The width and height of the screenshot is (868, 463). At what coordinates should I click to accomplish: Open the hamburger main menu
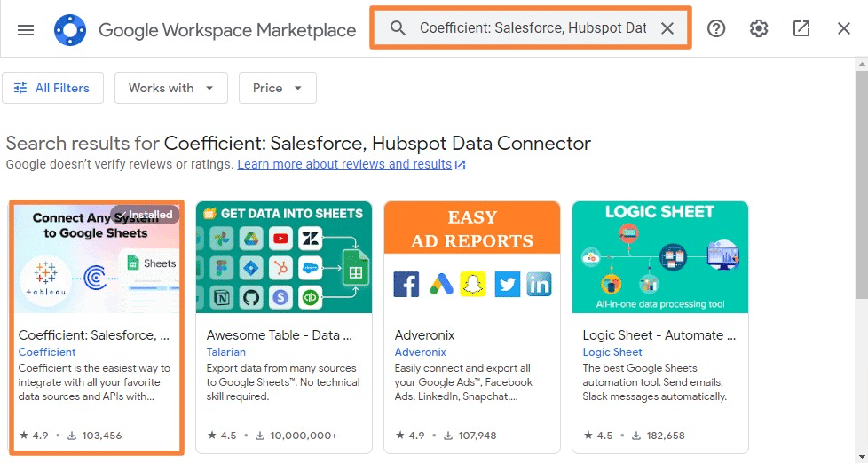(26, 30)
